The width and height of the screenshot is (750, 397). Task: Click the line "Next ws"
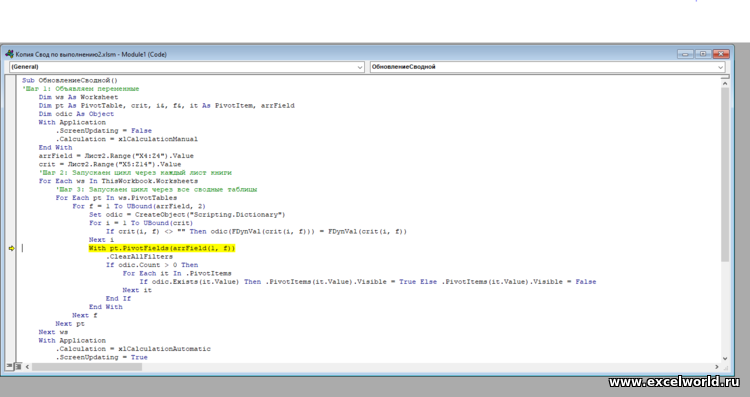53,332
